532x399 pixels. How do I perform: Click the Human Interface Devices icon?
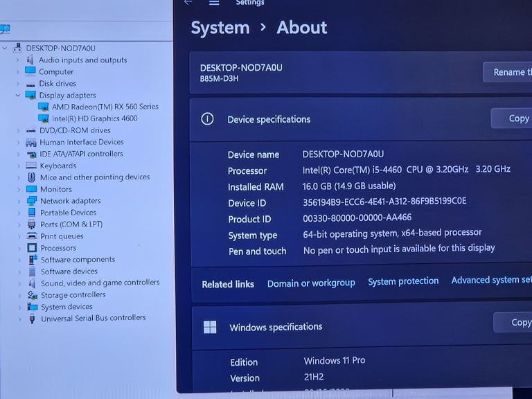click(31, 143)
